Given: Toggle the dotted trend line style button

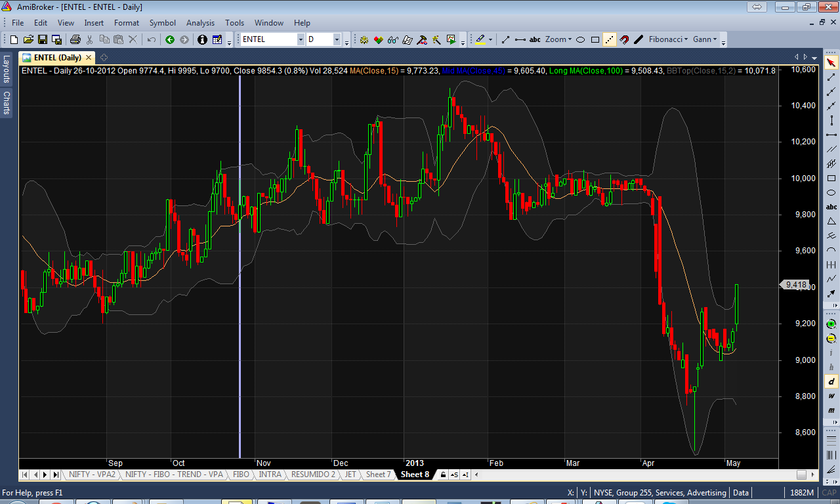Looking at the screenshot, I should pyautogui.click(x=610, y=39).
